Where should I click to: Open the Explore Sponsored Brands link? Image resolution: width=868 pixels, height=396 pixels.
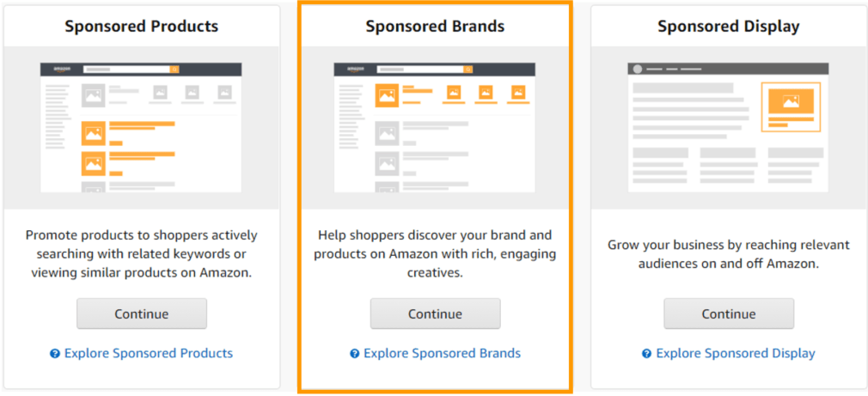pyautogui.click(x=442, y=353)
